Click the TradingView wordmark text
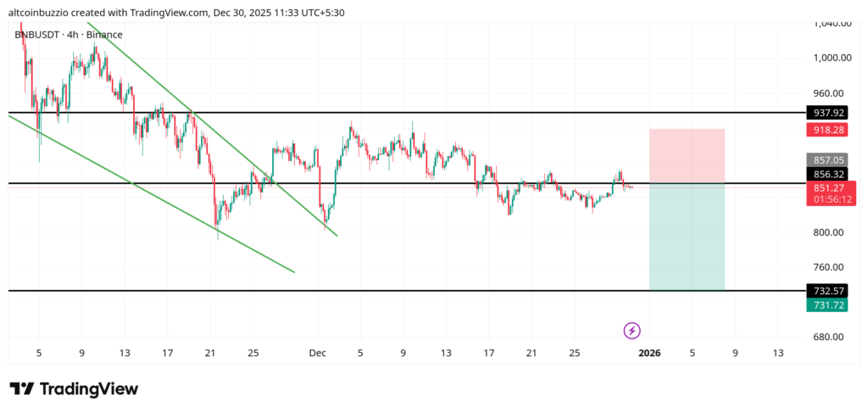 click(89, 389)
